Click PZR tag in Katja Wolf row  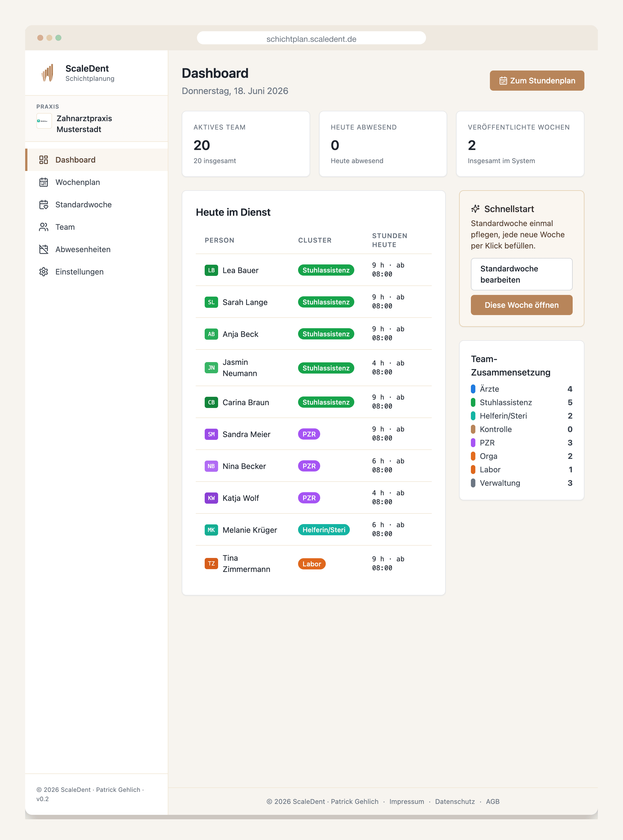(x=309, y=498)
